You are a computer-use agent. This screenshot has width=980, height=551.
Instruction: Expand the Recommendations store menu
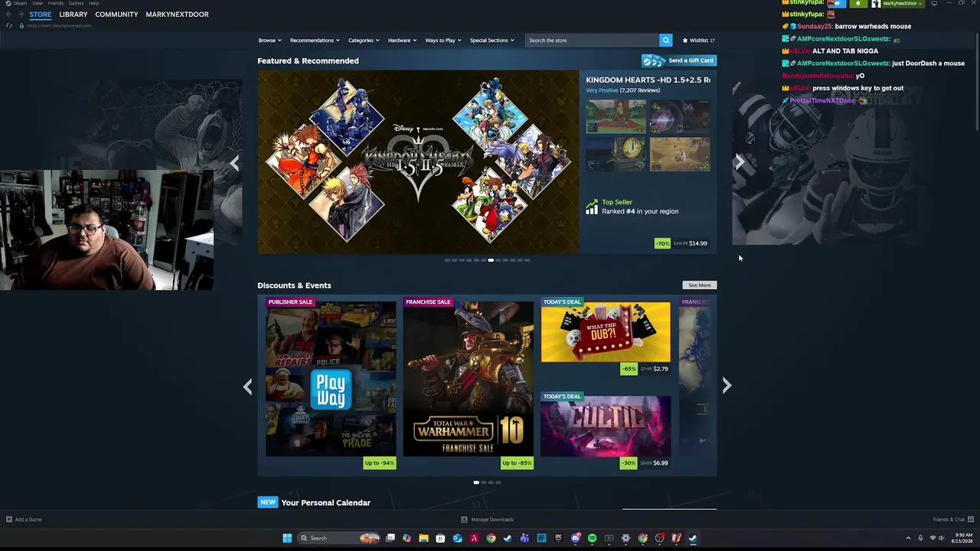[x=315, y=40]
